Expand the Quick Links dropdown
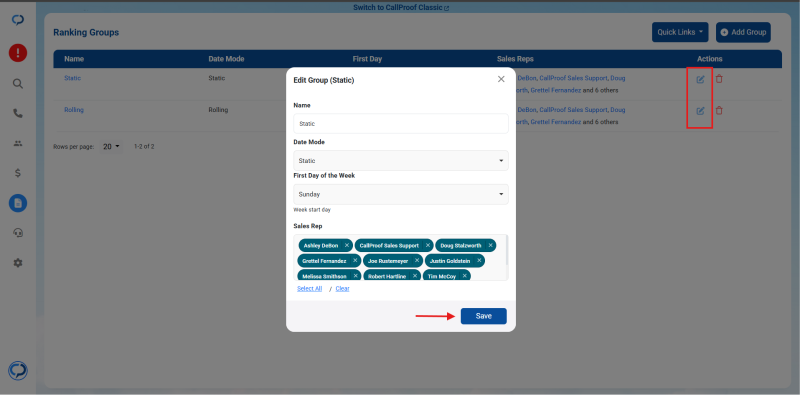The width and height of the screenshot is (800, 395). coord(680,32)
